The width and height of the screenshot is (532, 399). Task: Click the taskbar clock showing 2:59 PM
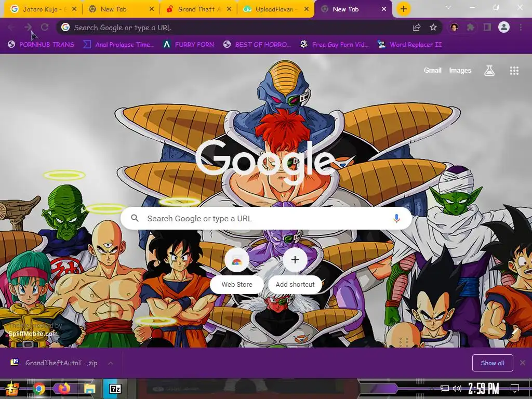pyautogui.click(x=484, y=389)
